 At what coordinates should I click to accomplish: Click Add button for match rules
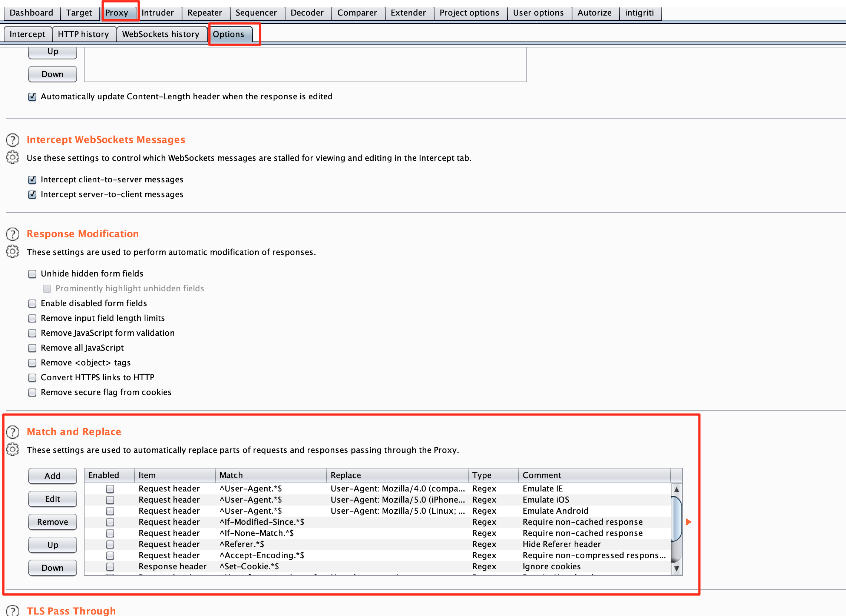click(x=53, y=476)
